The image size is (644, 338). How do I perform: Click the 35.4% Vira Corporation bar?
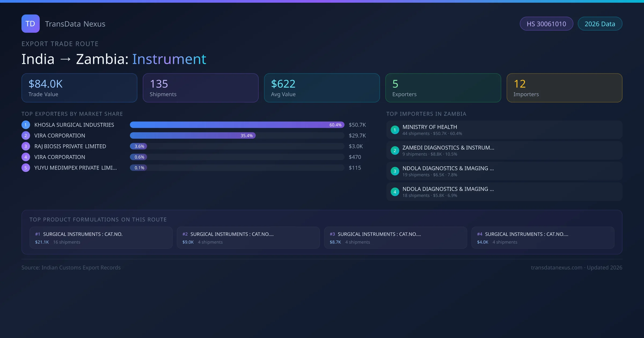tap(192, 135)
